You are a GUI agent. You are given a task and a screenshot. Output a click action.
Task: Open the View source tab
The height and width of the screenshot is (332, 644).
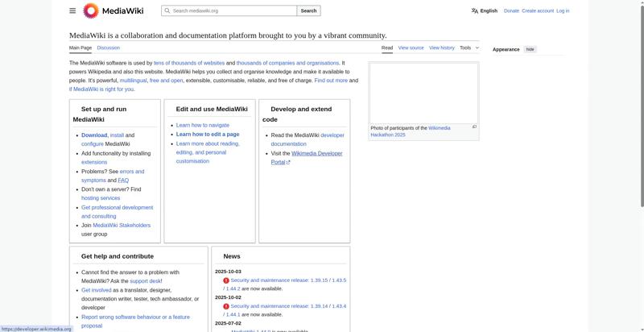tap(411, 48)
